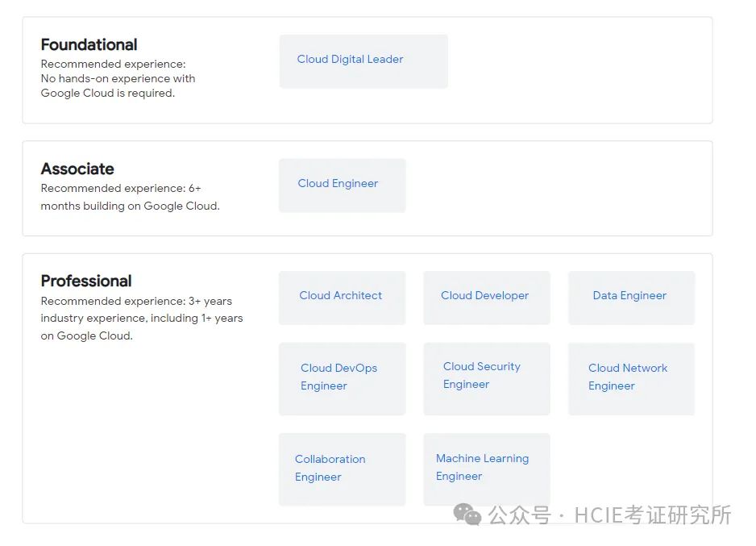This screenshot has width=756, height=546.
Task: Click the Associate heading
Action: coord(77,169)
